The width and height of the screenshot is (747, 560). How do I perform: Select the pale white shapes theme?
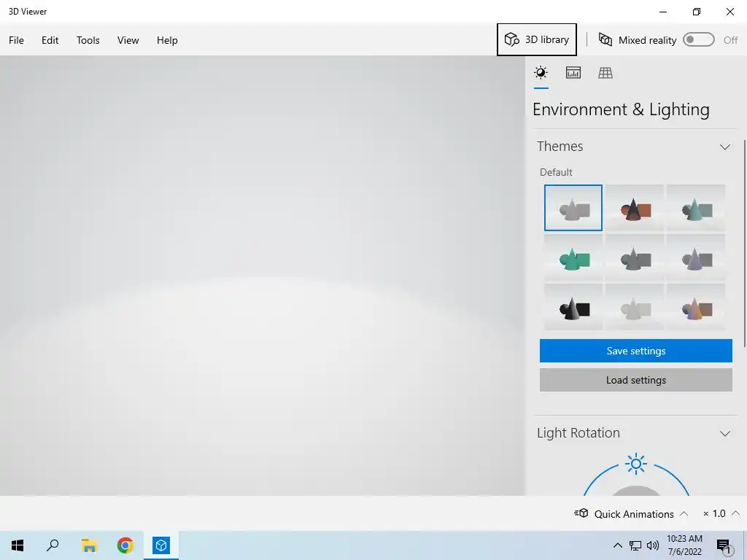click(x=635, y=307)
